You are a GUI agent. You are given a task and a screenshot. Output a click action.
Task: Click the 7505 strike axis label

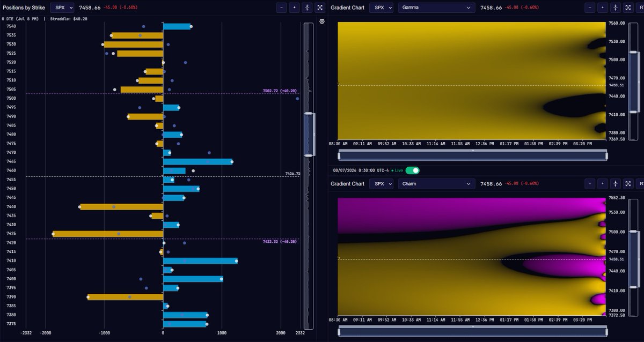(x=11, y=90)
